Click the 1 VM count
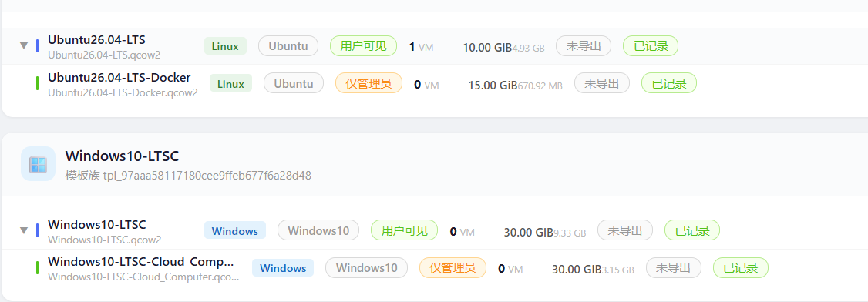Image resolution: width=868 pixels, height=302 pixels. [x=421, y=47]
